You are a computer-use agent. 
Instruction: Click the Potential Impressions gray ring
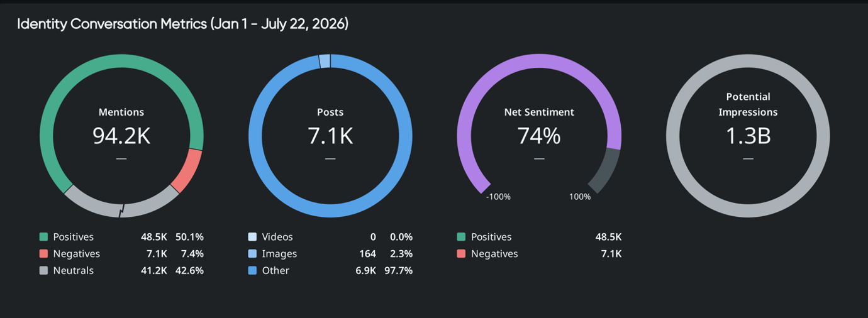pos(748,61)
